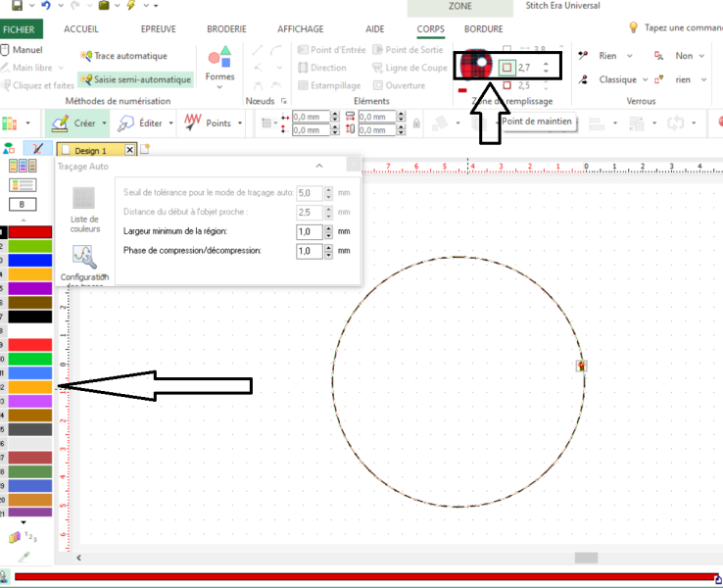Viewport: 723px width, 588px height.
Task: Click the Largeur minimum de la région field
Action: (309, 231)
